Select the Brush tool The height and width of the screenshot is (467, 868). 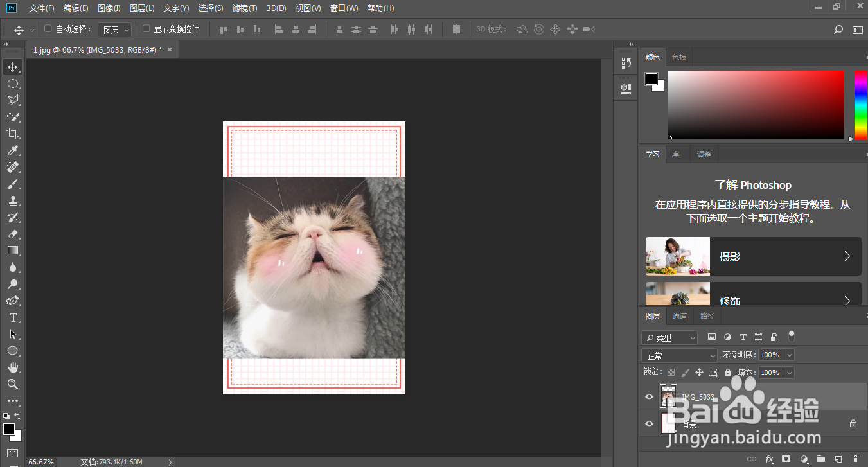coord(12,184)
